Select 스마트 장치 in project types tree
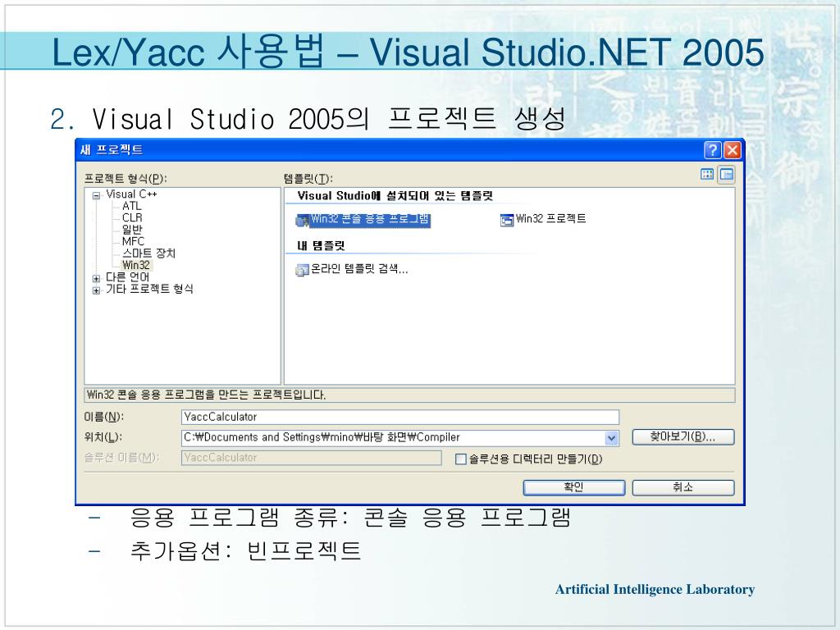 click(x=149, y=253)
